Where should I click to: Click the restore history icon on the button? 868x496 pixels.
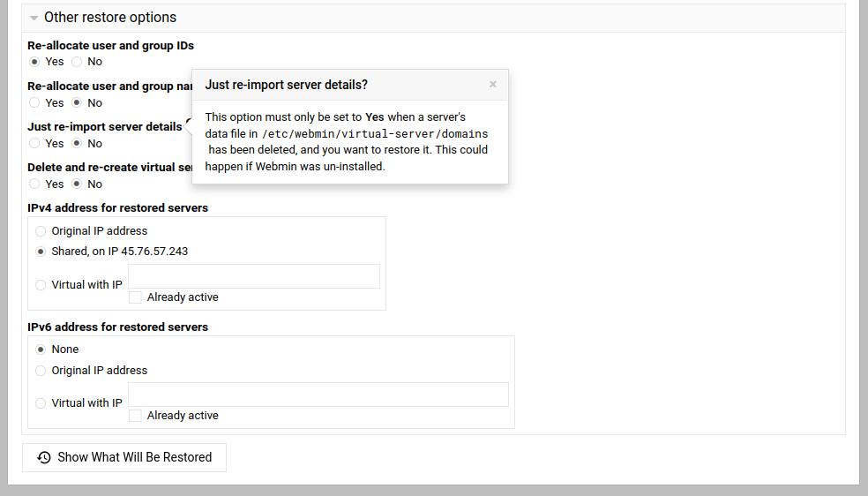[44, 457]
